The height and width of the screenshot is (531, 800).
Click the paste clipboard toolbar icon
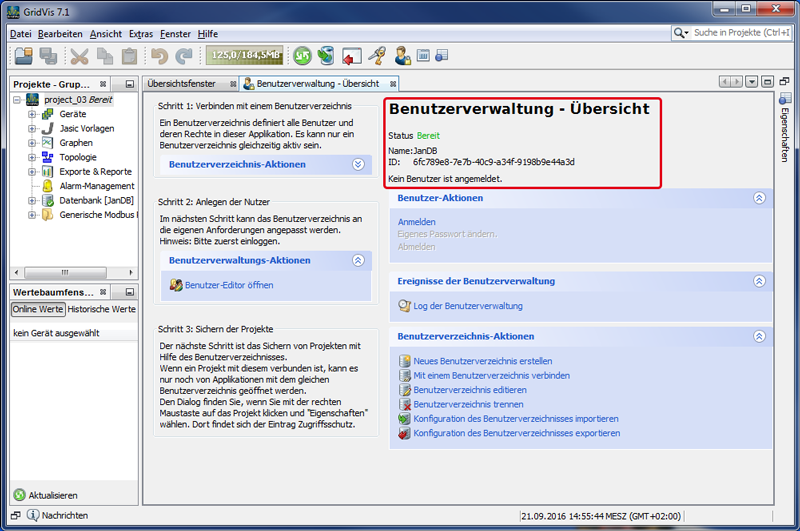click(130, 56)
